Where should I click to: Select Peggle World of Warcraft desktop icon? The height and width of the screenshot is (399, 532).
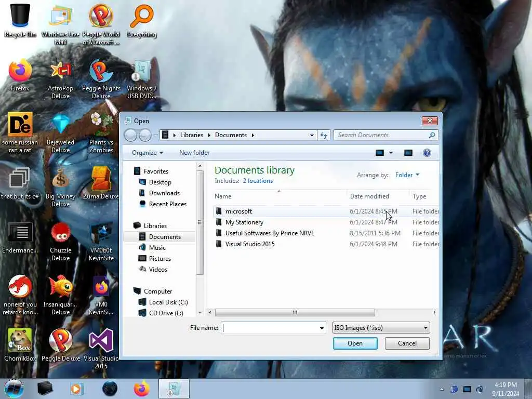click(x=101, y=24)
